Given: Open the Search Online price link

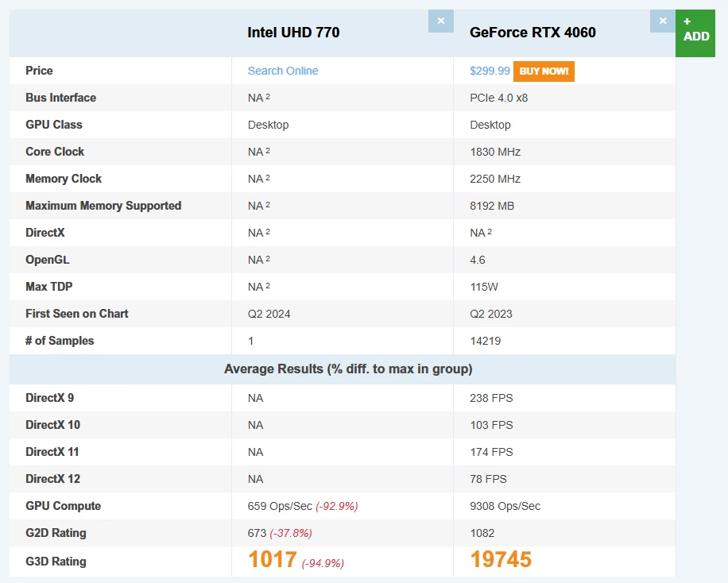Looking at the screenshot, I should pyautogui.click(x=283, y=71).
